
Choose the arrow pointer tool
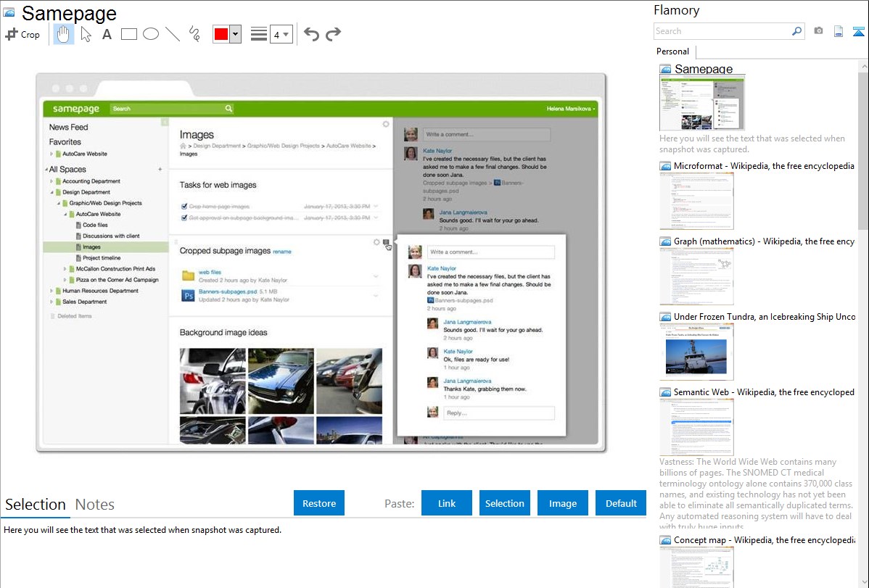(x=86, y=34)
